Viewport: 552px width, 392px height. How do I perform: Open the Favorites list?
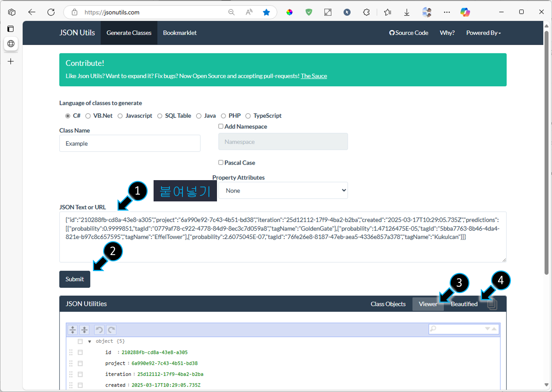tap(388, 12)
